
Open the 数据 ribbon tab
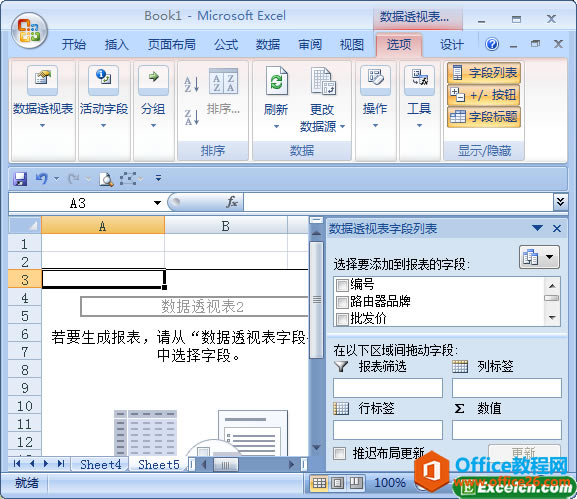[268, 45]
